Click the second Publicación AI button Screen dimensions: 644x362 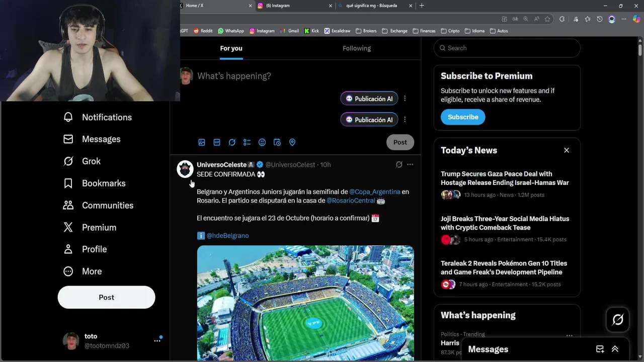[369, 120]
